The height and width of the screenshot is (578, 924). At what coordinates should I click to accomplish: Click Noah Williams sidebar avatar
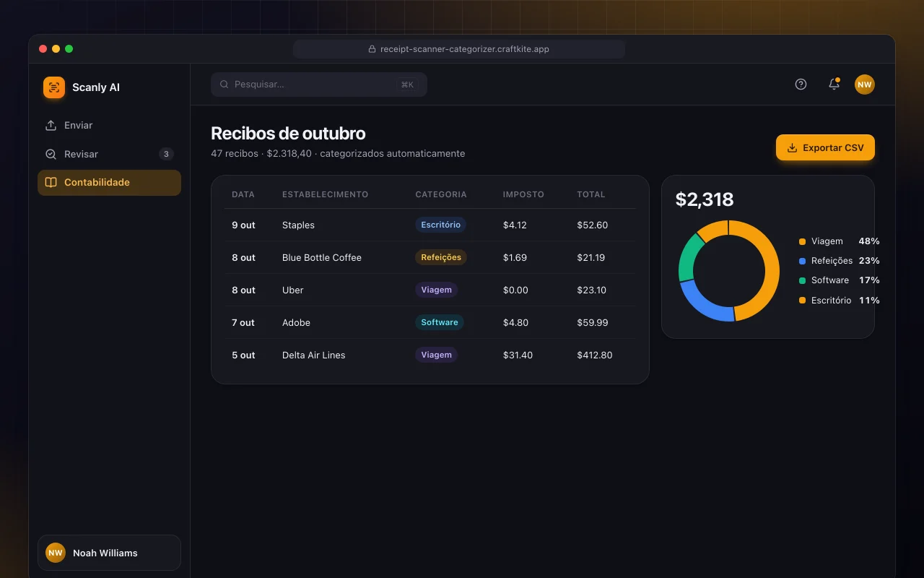coord(56,553)
